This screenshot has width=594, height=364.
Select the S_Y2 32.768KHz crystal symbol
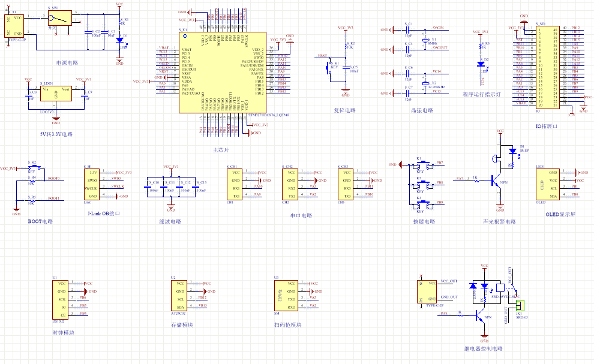point(425,83)
